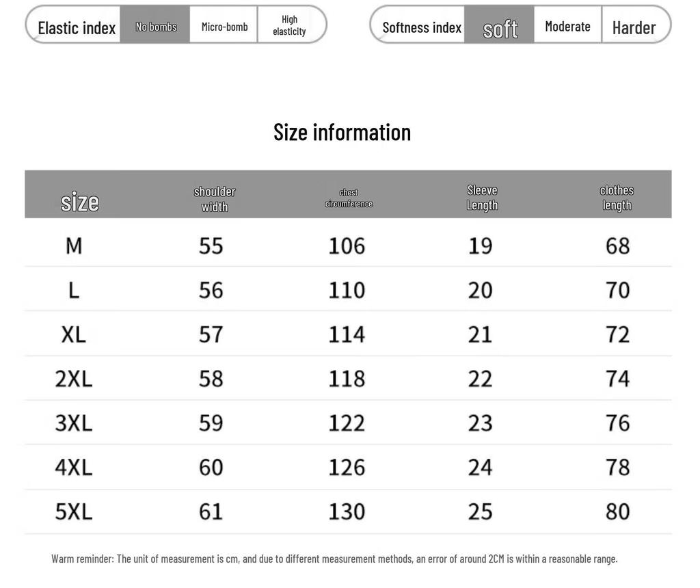This screenshot has width=700, height=588.
Task: Click clothes length value 80
Action: click(x=617, y=511)
